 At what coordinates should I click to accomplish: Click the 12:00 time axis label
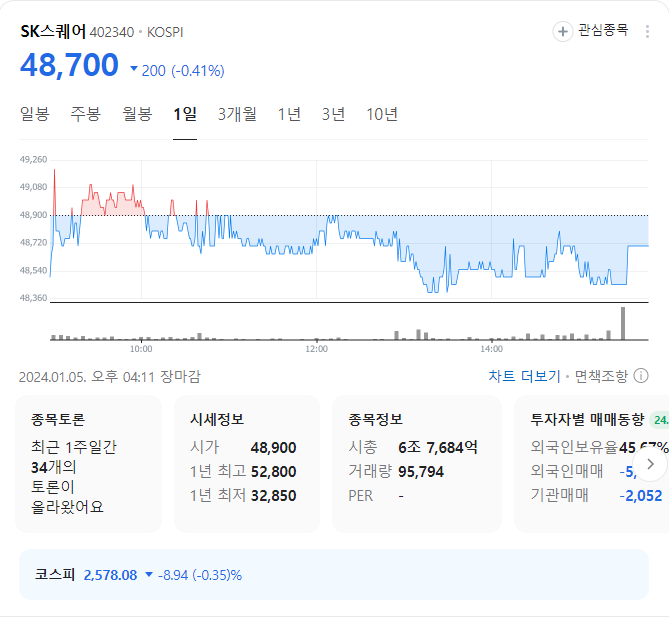click(317, 349)
